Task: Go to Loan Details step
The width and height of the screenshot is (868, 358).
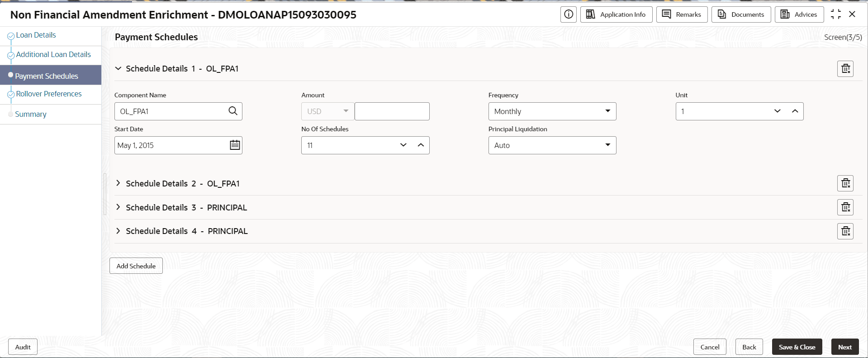Action: tap(36, 35)
